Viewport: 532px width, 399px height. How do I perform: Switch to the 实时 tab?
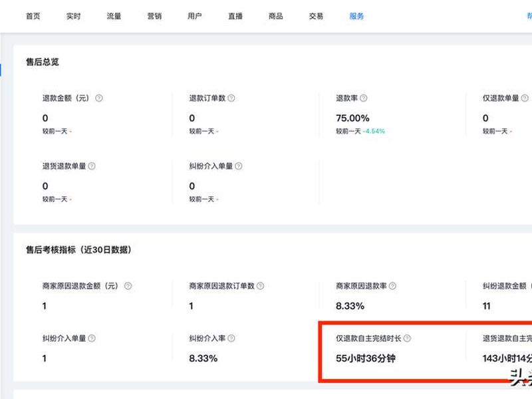coord(73,16)
